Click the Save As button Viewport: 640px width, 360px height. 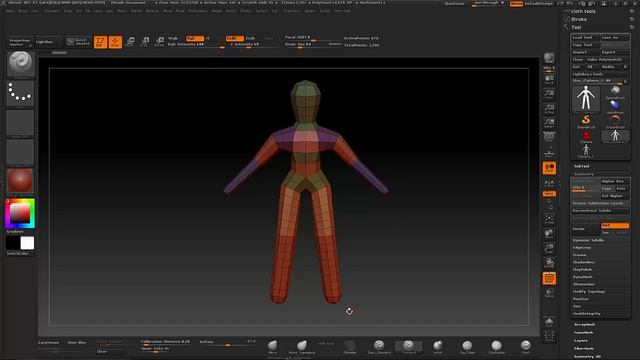(615, 38)
